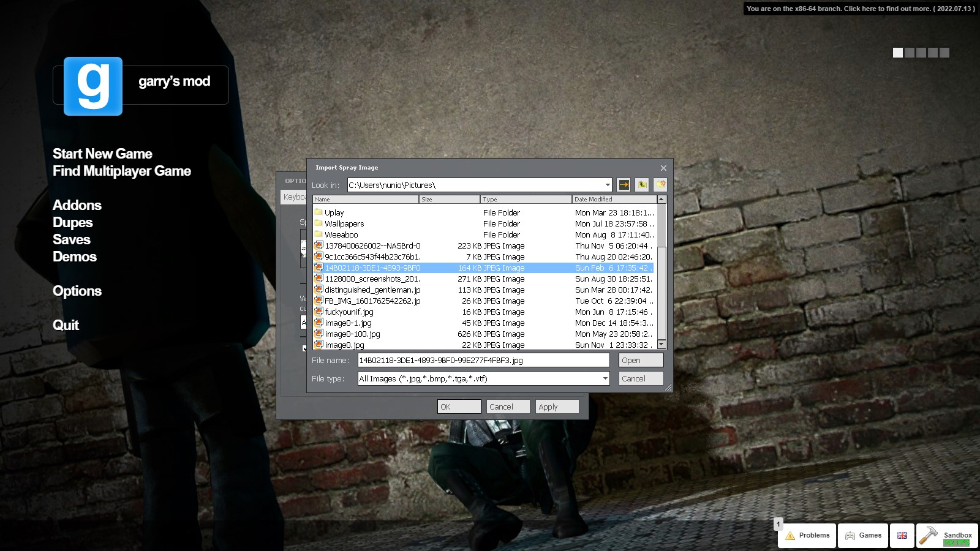Cancel the Import Spray Image dialog
Viewport: 980px width, 551px height.
click(641, 378)
